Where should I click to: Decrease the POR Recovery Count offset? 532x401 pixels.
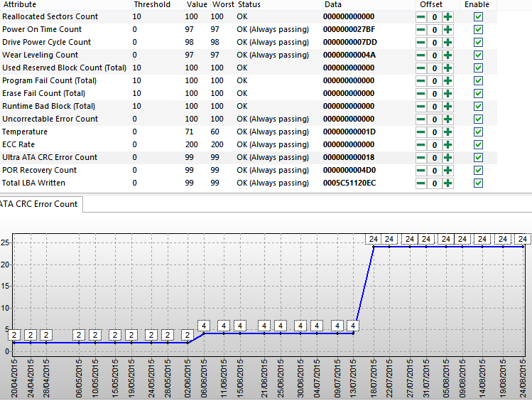point(421,170)
